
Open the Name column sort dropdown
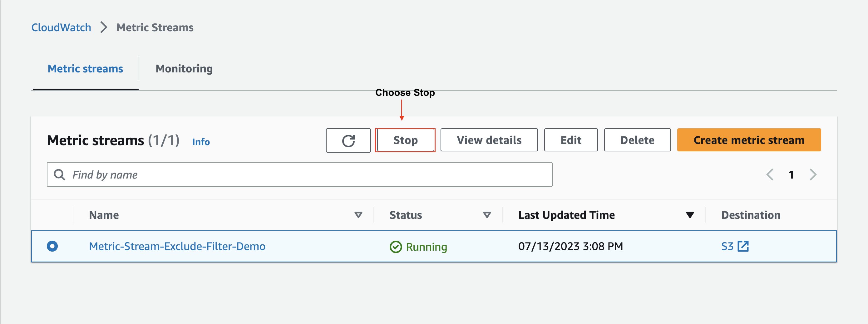click(358, 214)
